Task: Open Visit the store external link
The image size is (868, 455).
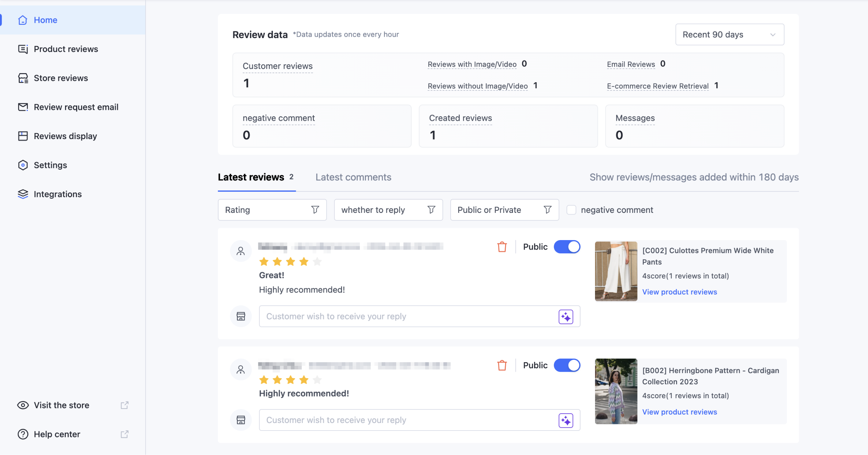Action: pos(61,405)
